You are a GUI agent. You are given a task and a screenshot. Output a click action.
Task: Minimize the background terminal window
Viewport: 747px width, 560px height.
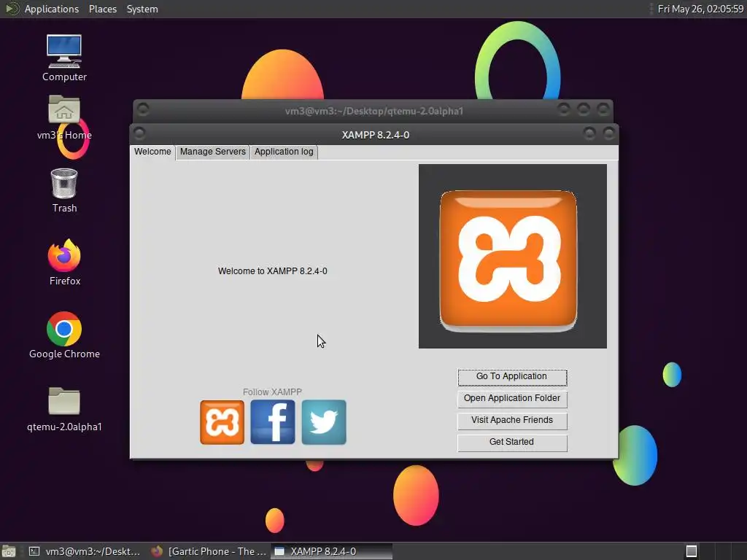[x=564, y=109]
